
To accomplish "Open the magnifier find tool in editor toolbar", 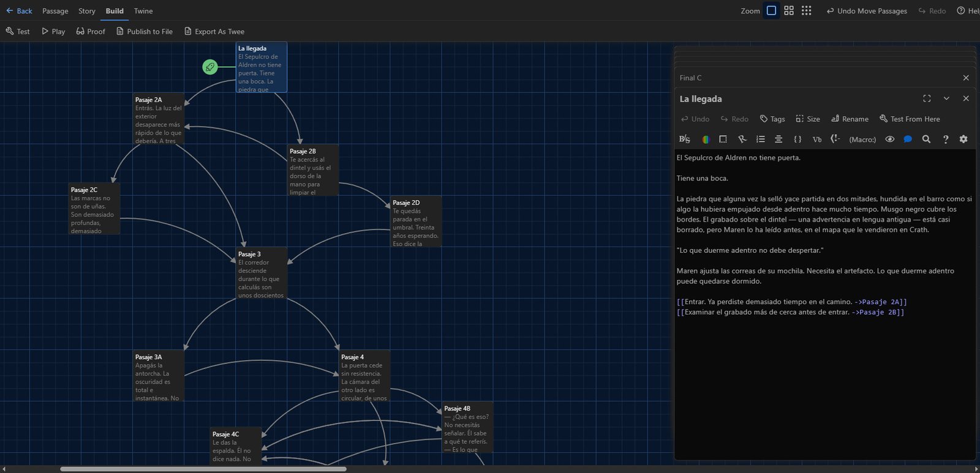I will click(x=926, y=140).
